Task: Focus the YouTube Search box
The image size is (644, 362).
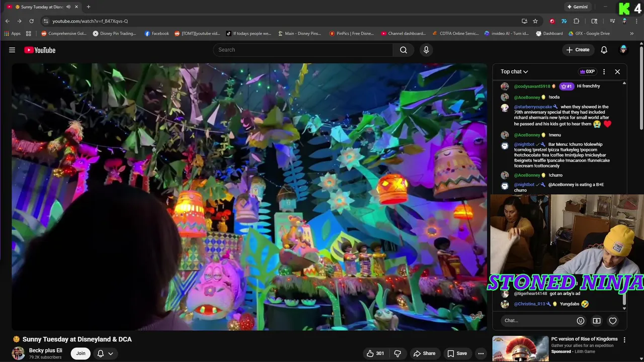Action: [303, 50]
